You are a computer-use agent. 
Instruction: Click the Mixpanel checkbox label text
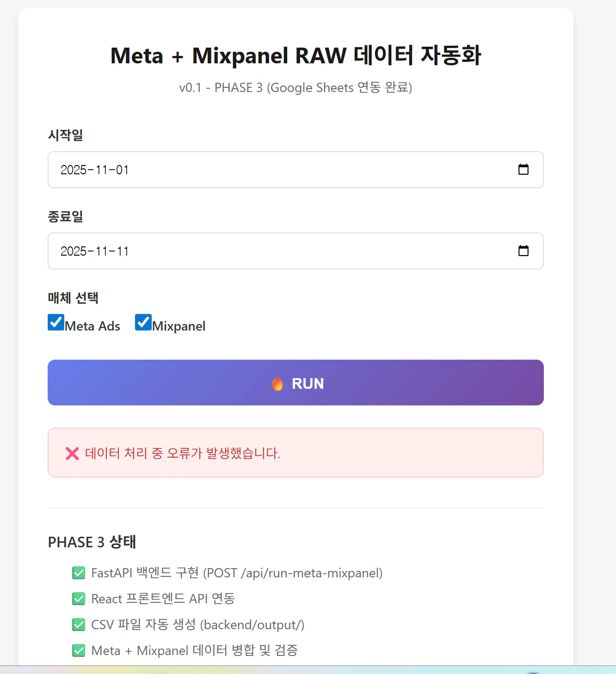tap(179, 326)
